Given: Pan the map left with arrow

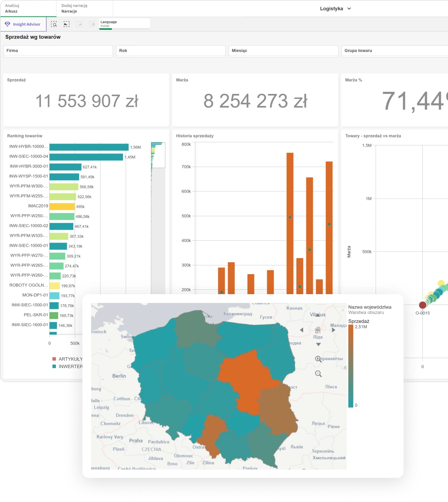Looking at the screenshot, I should click(x=302, y=330).
